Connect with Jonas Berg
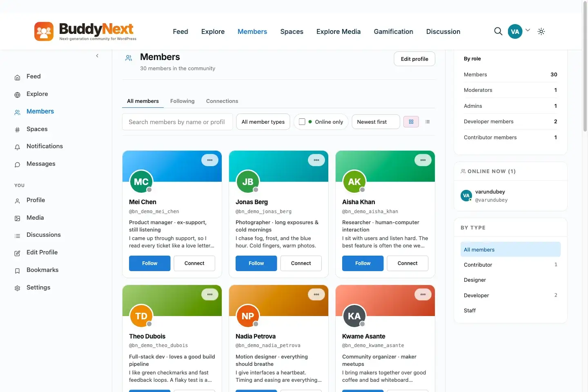 click(x=301, y=263)
